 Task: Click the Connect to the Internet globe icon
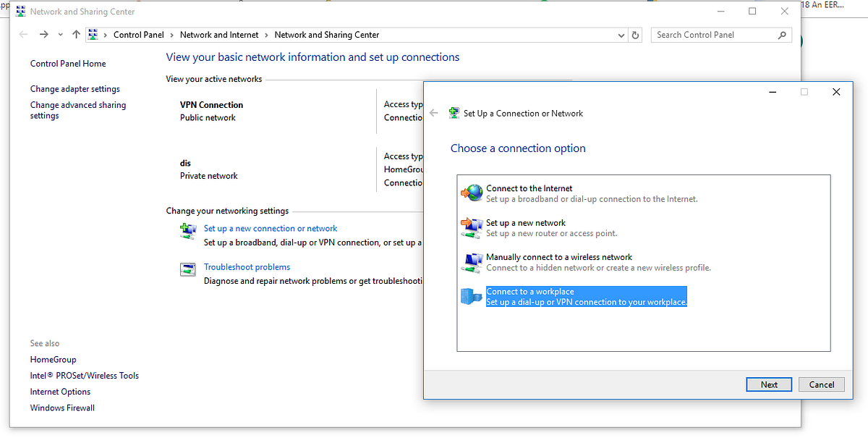472,193
